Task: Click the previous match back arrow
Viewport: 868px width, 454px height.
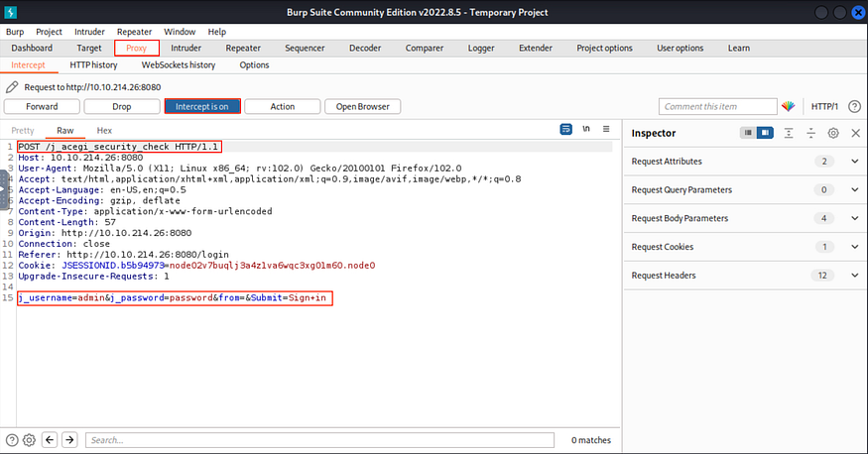Action: 50,439
